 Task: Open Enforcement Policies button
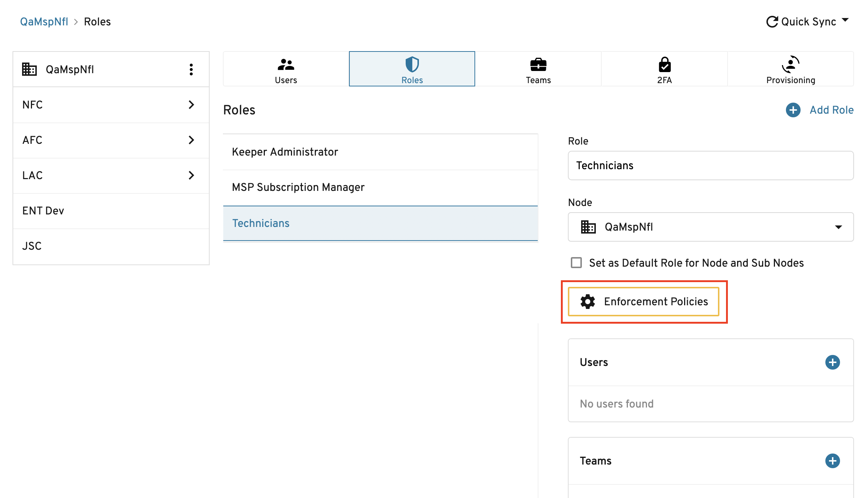643,302
